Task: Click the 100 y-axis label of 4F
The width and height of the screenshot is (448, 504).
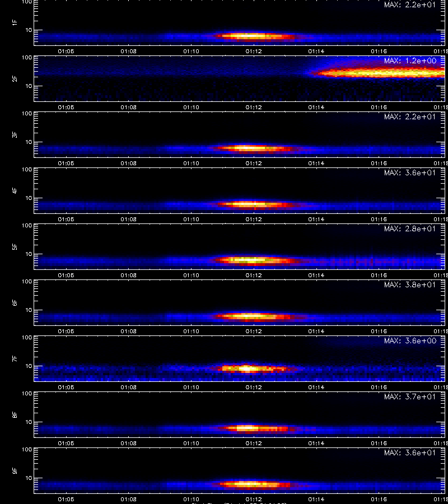Action: click(x=27, y=170)
